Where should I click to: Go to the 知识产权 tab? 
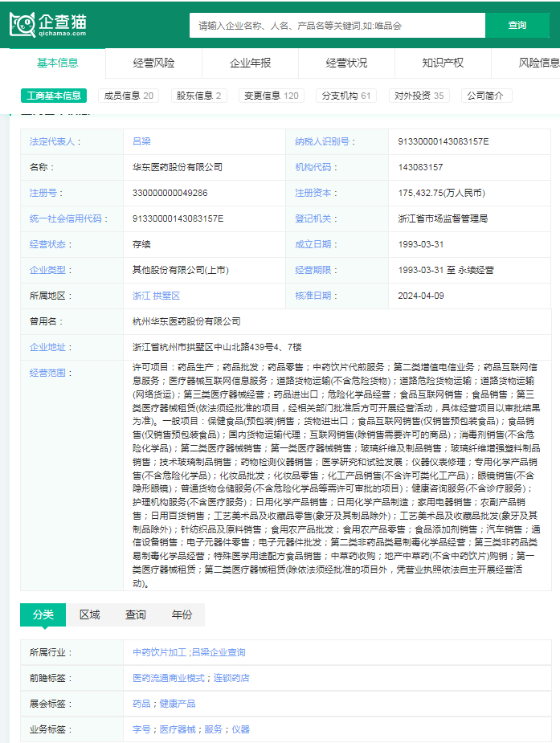point(443,63)
